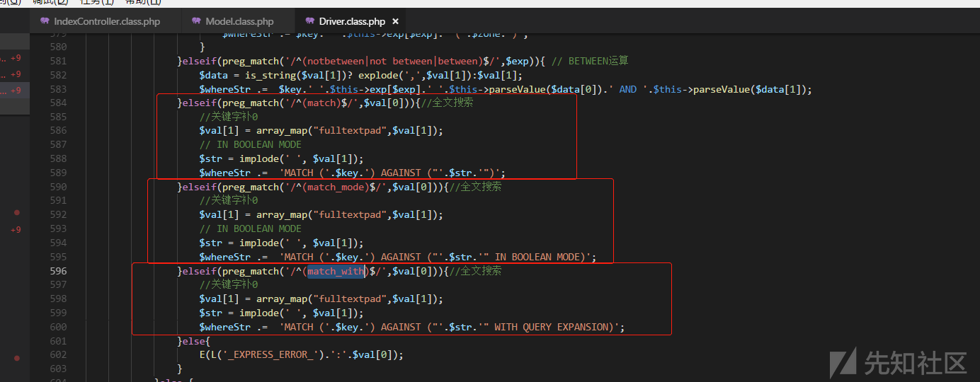Click 'implode' on line 588
The height and width of the screenshot is (382, 980).
pyautogui.click(x=259, y=159)
